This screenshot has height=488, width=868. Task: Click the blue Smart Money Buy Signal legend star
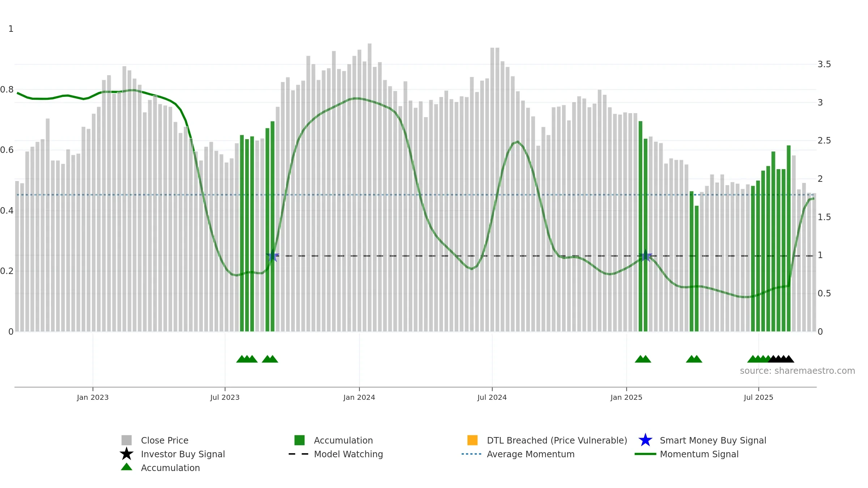click(645, 440)
